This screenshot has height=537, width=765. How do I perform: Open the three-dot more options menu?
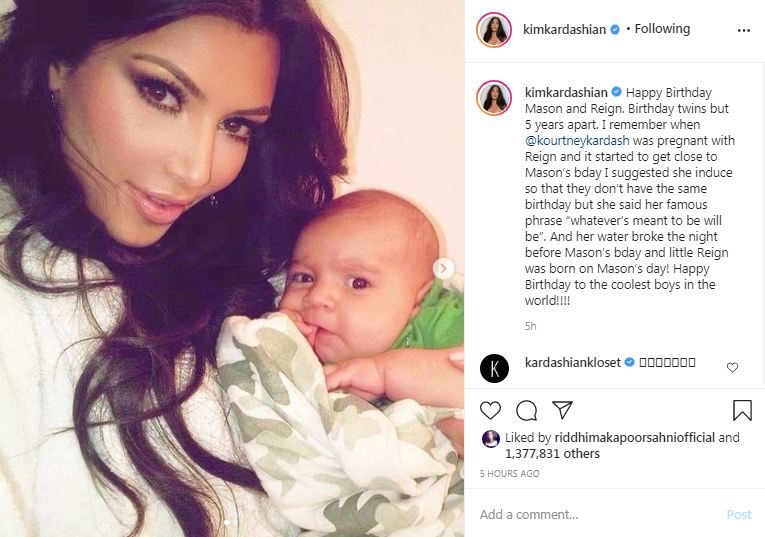pos(744,30)
